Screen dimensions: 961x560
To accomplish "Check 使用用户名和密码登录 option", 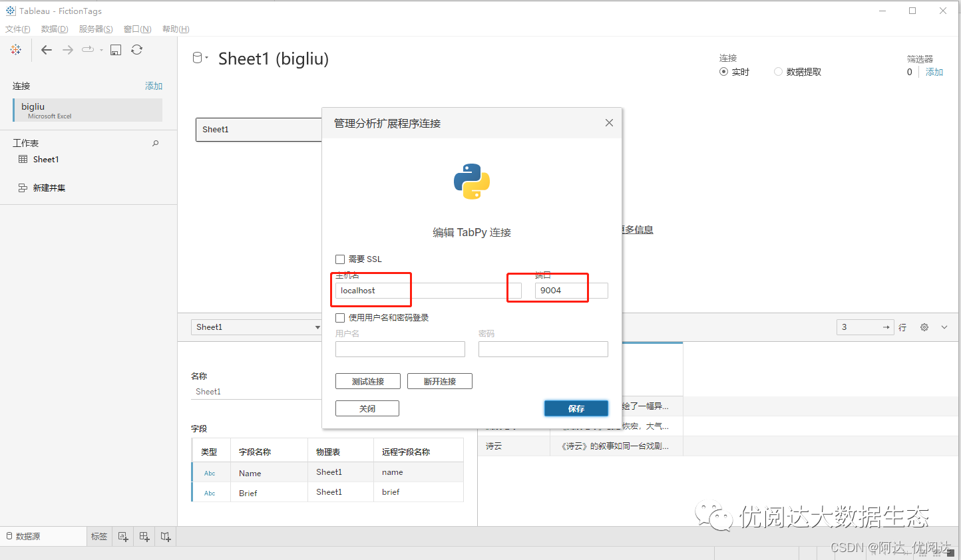I will pos(340,318).
